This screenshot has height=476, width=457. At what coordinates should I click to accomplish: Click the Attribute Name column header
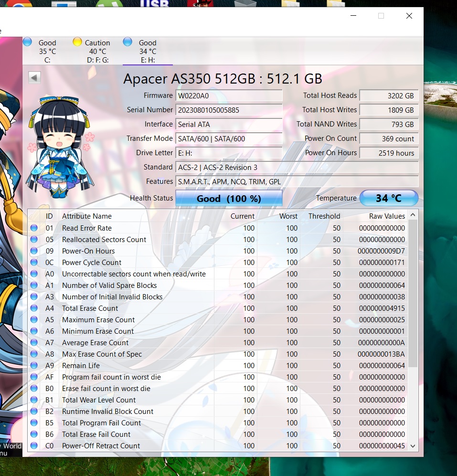87,216
